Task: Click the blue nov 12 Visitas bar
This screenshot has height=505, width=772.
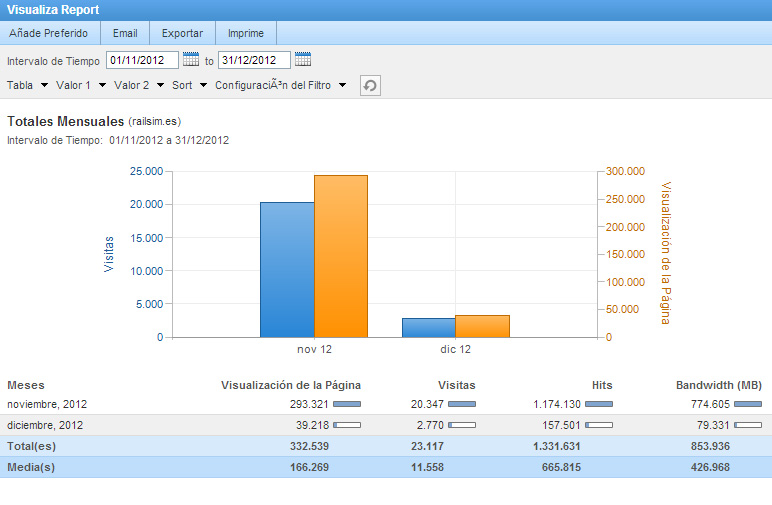Action: click(x=287, y=270)
